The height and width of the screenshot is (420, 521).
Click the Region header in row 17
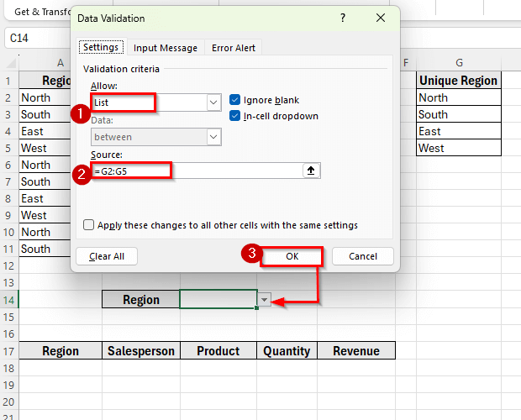(61, 351)
